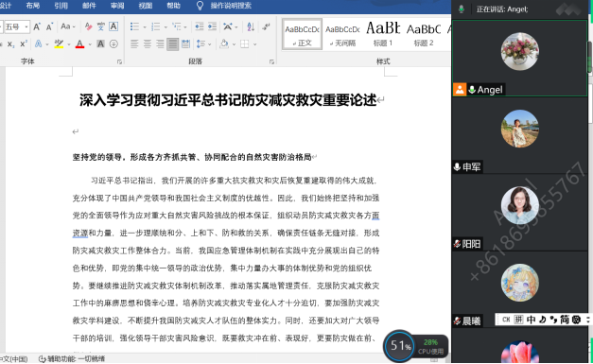The height and width of the screenshot is (364, 593).
Task: Center the paragraph text
Action: [x=148, y=44]
